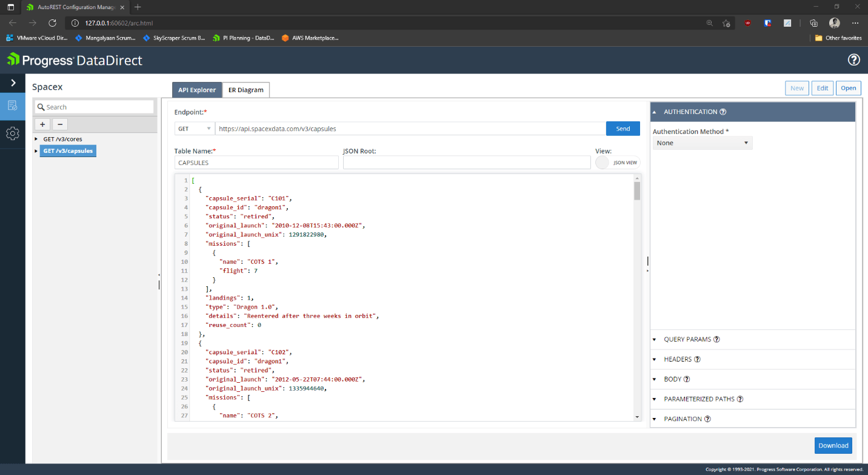The image size is (868, 475).
Task: Select GET /v3/cores tree item
Action: pos(62,139)
